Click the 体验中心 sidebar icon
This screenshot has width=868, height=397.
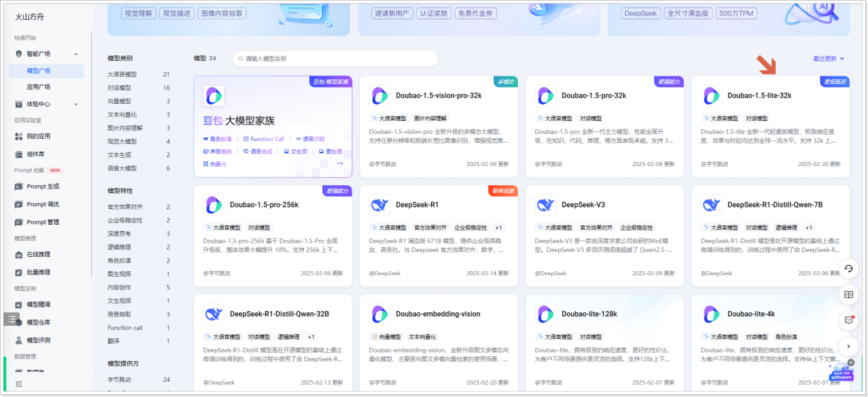(18, 104)
